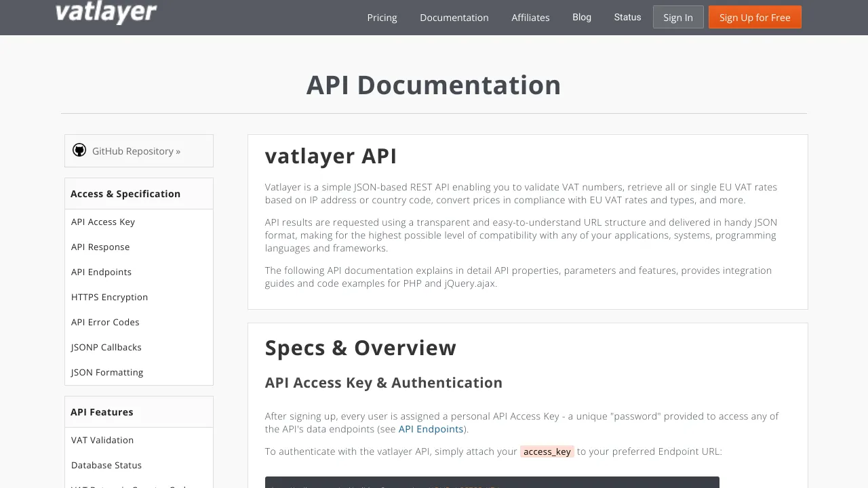Click the GitHub octocat icon

point(79,150)
